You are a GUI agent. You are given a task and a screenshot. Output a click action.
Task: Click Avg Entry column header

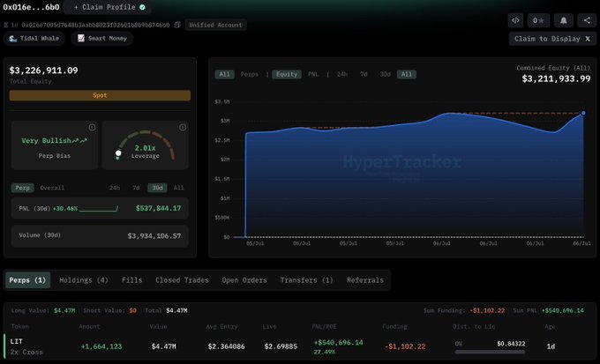pyautogui.click(x=221, y=326)
